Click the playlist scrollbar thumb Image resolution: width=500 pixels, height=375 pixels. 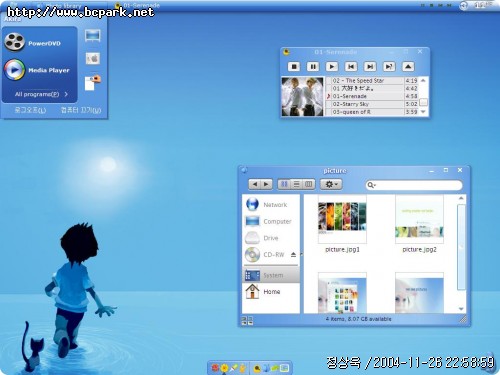click(x=423, y=102)
